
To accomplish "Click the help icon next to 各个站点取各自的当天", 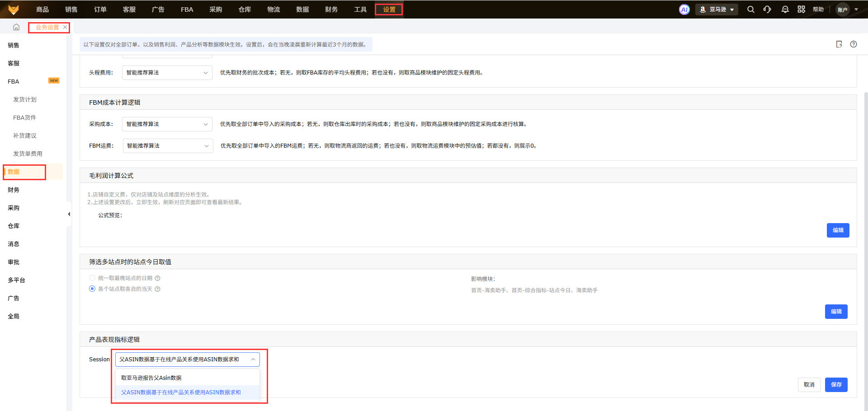I will (158, 289).
